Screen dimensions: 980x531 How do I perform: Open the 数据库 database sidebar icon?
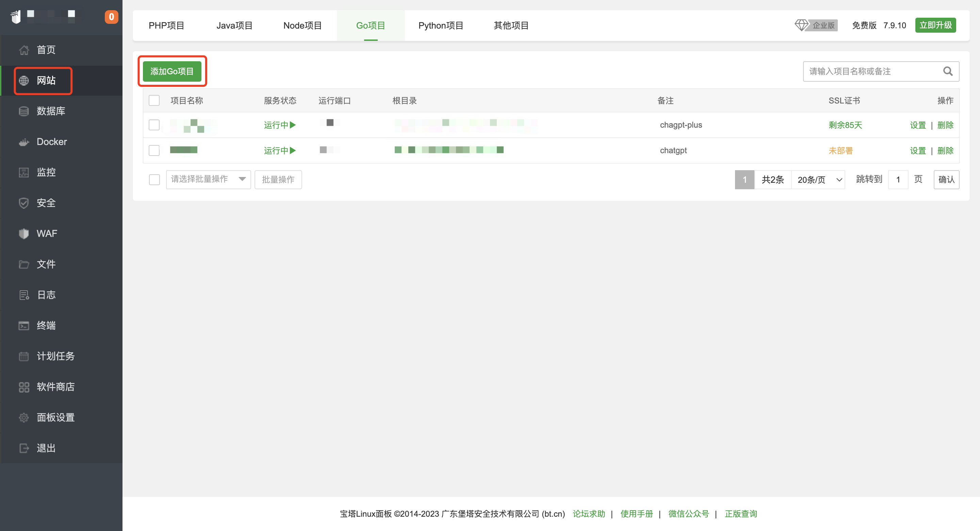(24, 111)
